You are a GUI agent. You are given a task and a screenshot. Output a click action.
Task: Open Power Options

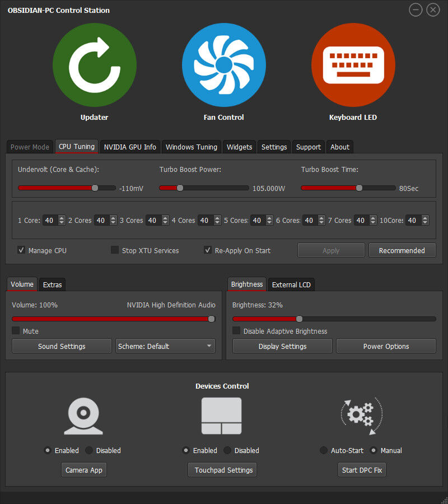[x=386, y=346]
